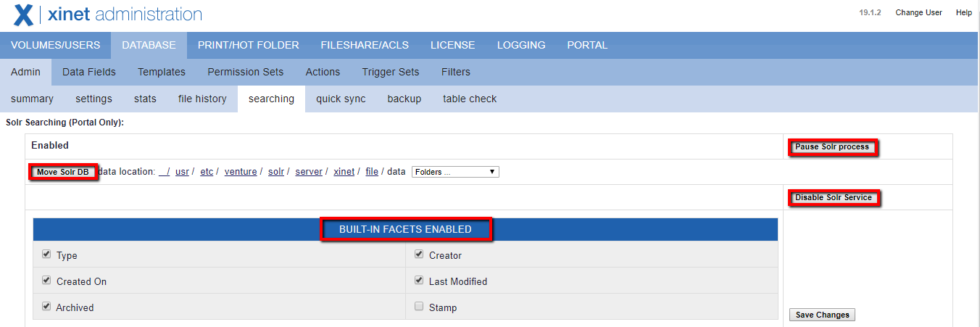Go to the Data Fields tab

click(x=89, y=72)
